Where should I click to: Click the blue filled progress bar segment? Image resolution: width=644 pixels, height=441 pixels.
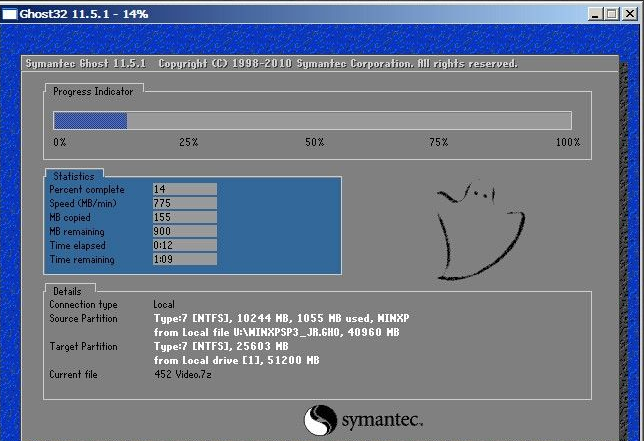[90, 121]
